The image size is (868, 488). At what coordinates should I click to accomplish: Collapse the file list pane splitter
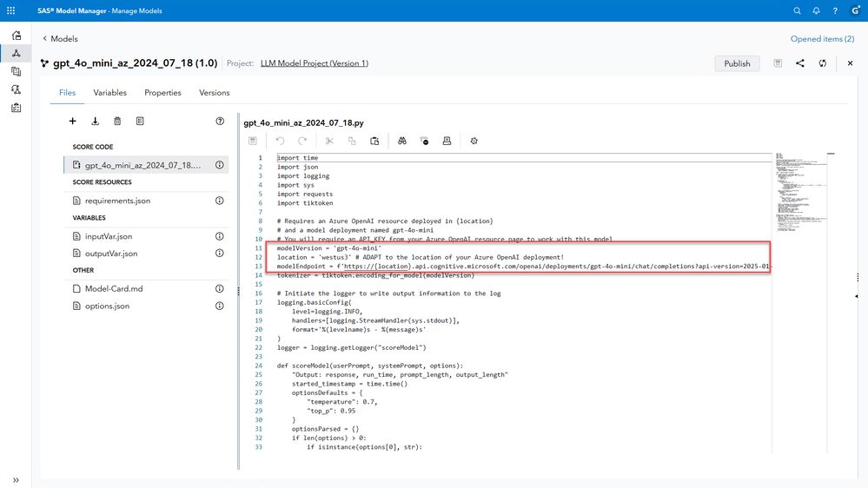click(239, 292)
